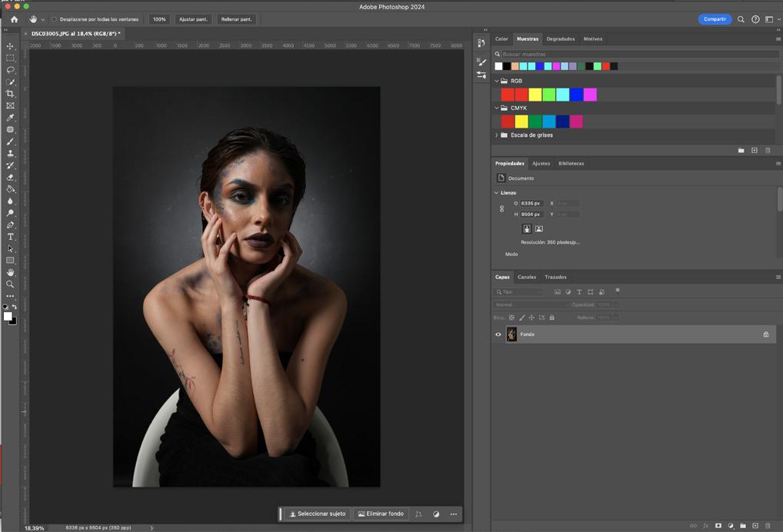Collapse the Lienzo section in Propiedades
783x532 pixels.
(497, 193)
